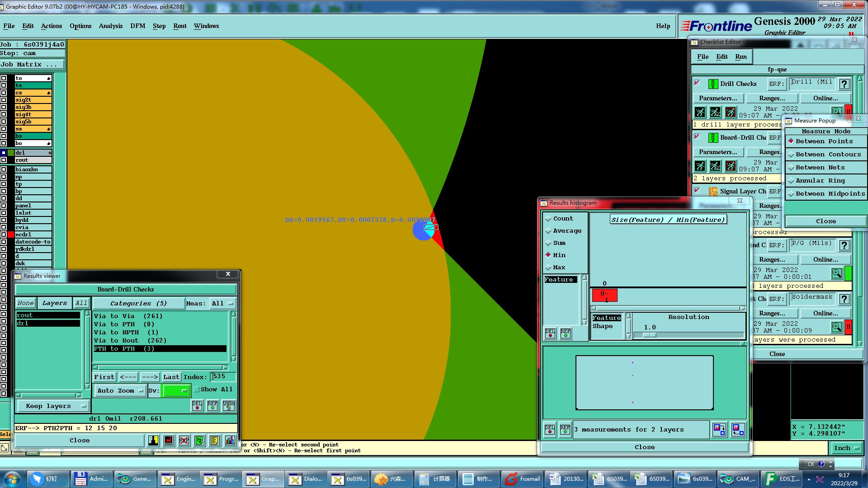
Task: Click the Drill Checks help question mark
Action: click(x=844, y=84)
